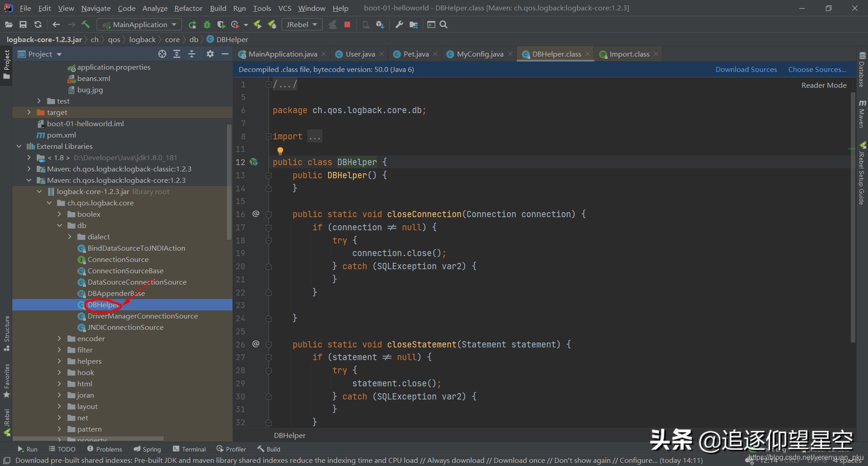Click the Open folder toolbar icon
Image resolution: width=868 pixels, height=466 pixels.
pyautogui.click(x=9, y=24)
